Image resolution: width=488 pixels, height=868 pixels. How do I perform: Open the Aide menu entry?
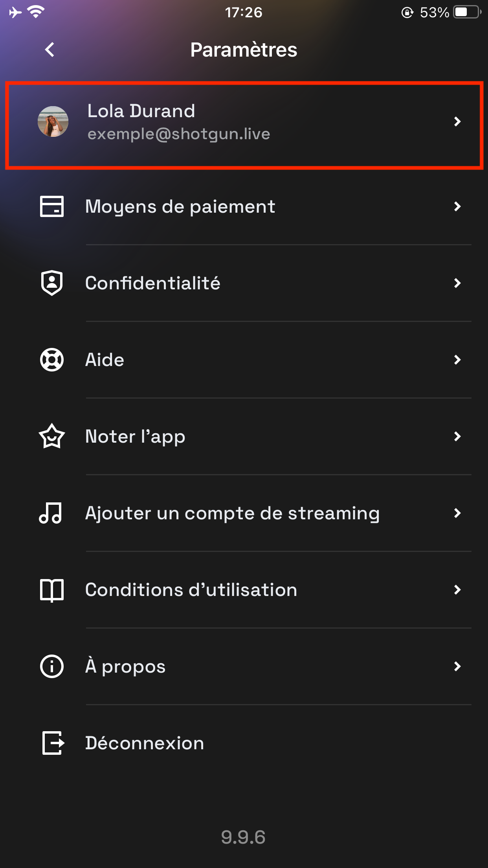coord(244,360)
